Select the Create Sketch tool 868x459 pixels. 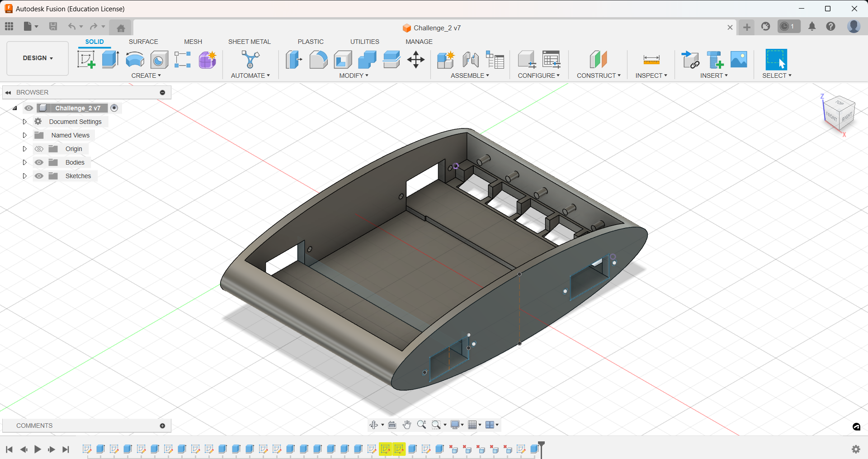(x=86, y=59)
